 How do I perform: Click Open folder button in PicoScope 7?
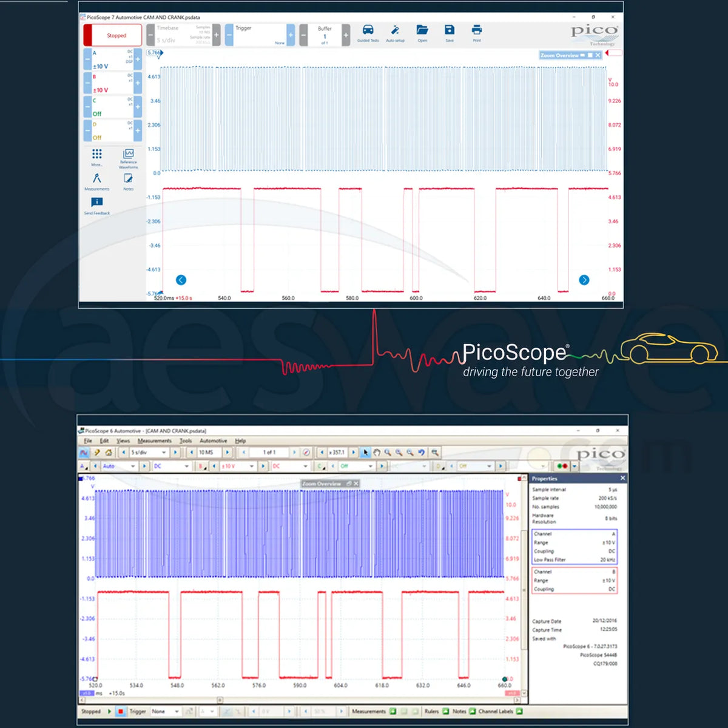coord(422,31)
